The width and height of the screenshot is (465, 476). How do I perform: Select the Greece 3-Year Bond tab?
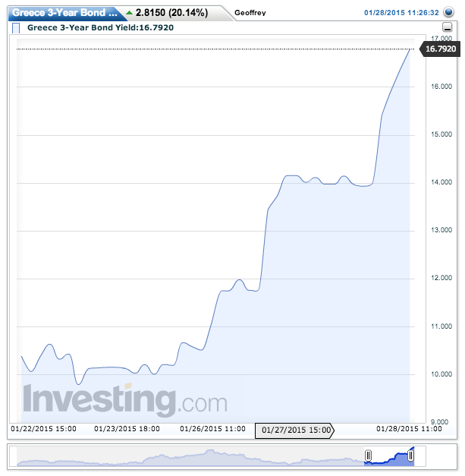pos(64,13)
